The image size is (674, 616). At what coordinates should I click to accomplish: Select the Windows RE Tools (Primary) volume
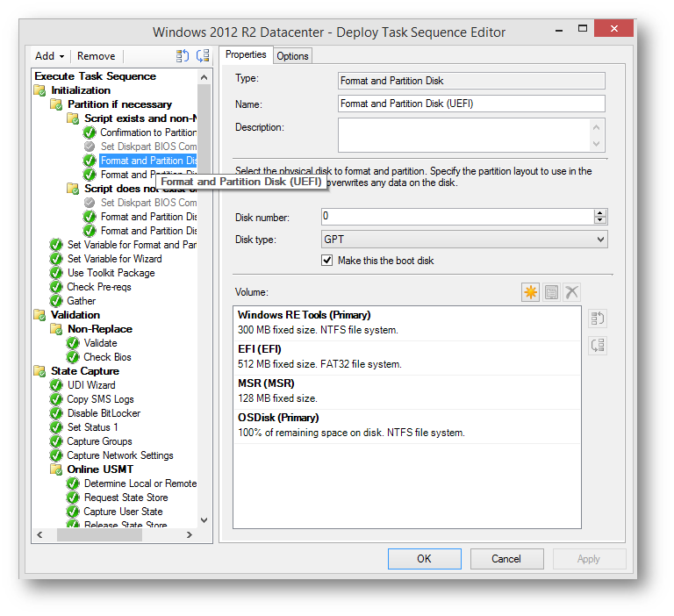[406, 323]
